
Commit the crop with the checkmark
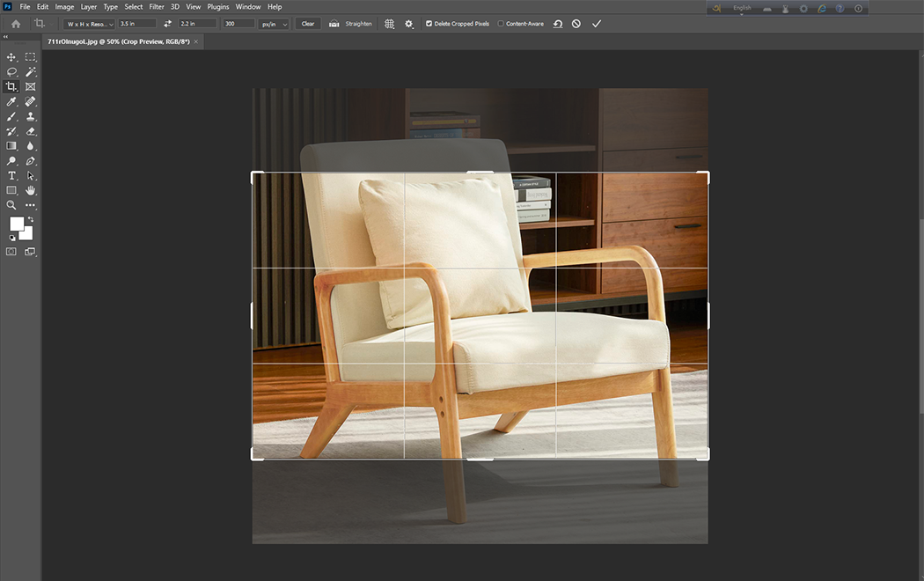click(x=597, y=24)
